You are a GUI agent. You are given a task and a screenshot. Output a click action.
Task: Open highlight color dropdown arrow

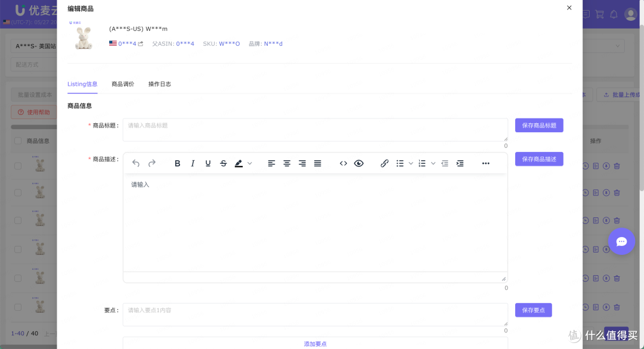pos(250,163)
